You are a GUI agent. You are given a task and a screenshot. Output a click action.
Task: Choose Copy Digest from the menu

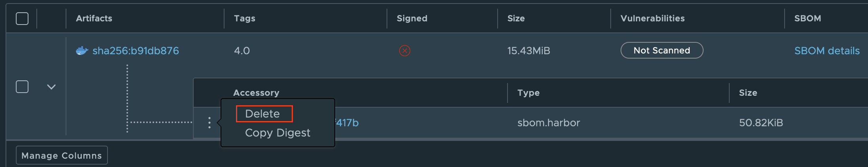[277, 133]
